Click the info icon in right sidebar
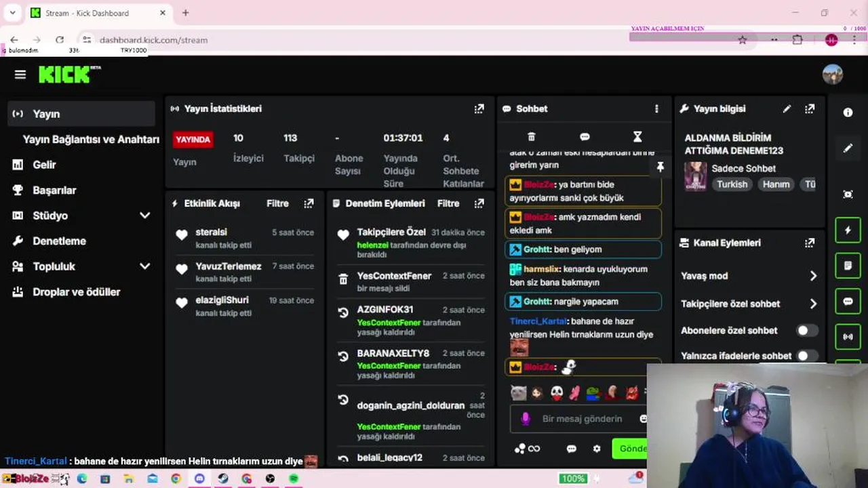 pos(848,113)
